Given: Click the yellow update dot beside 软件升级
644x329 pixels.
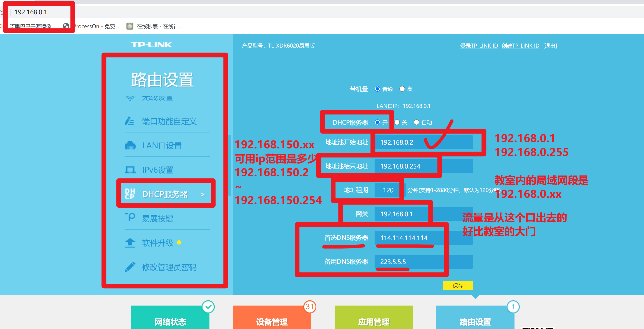Looking at the screenshot, I should 179,242.
